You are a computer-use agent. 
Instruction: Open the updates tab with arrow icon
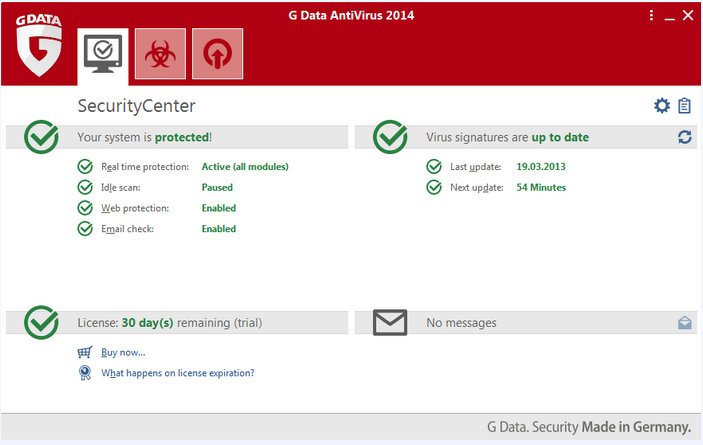217,53
